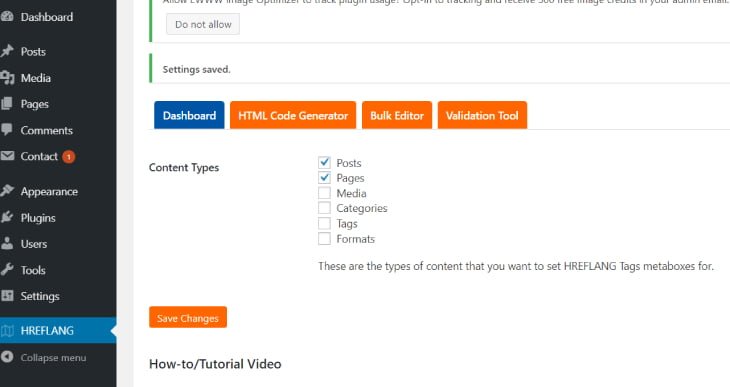Open the Comments menu label

point(47,130)
